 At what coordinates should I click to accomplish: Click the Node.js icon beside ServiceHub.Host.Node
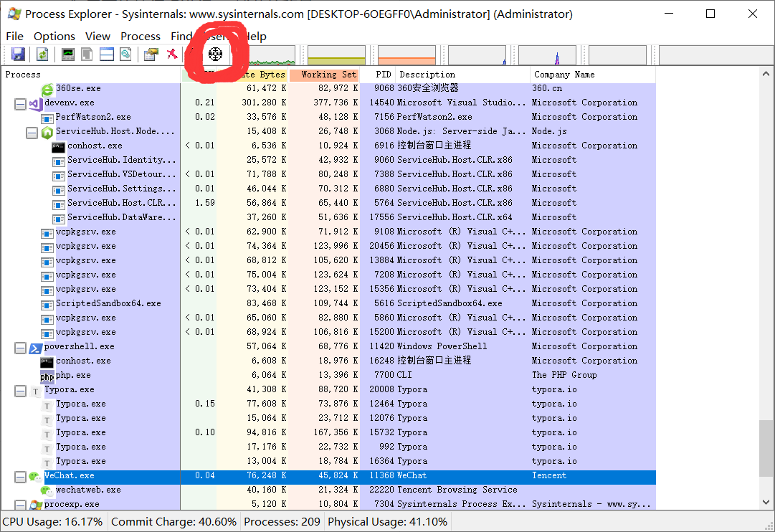[x=47, y=132]
